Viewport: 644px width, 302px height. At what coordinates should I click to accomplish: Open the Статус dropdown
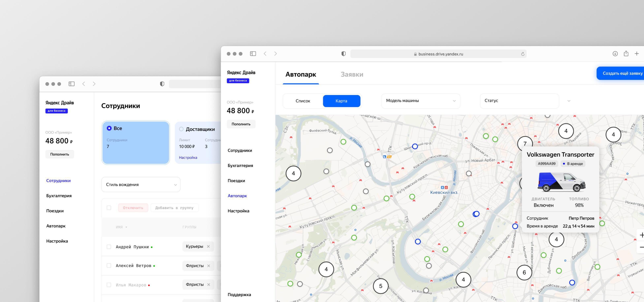(x=519, y=101)
